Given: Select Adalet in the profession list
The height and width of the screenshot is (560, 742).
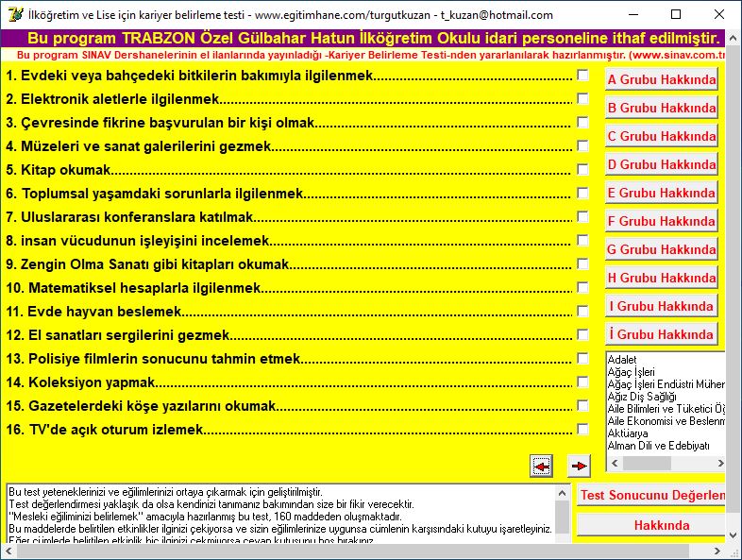Looking at the screenshot, I should (x=622, y=359).
